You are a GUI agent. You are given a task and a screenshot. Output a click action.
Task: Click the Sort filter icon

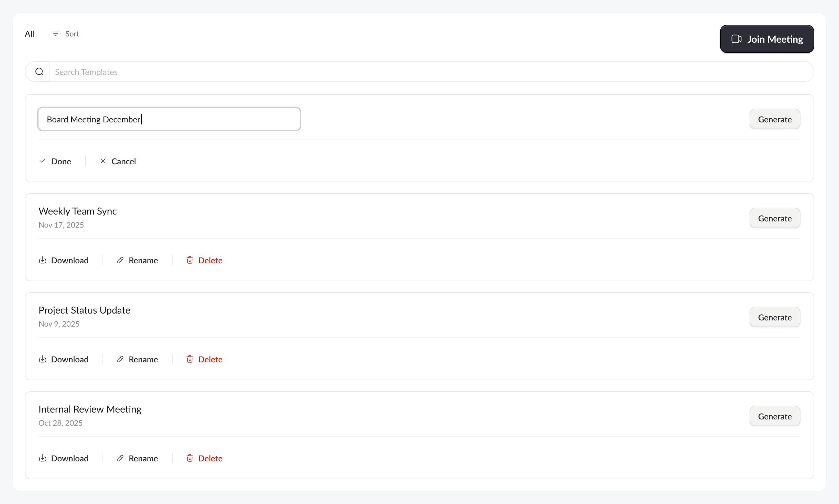55,34
